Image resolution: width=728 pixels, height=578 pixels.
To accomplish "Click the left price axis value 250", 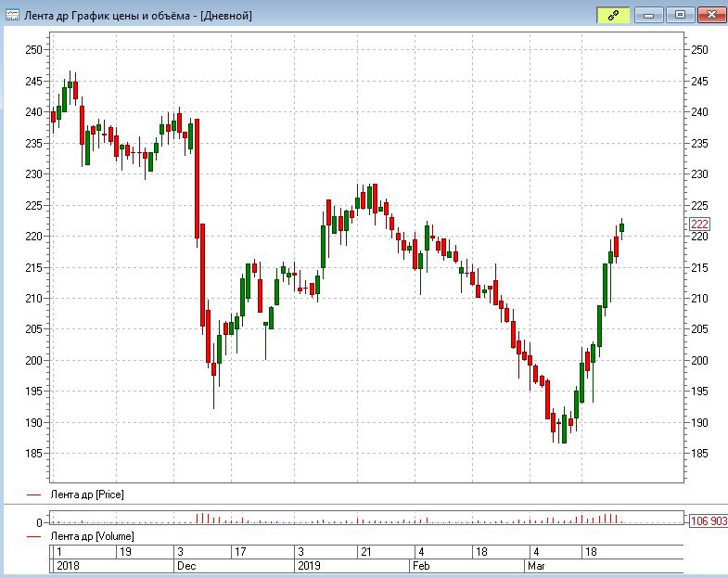I will click(34, 50).
